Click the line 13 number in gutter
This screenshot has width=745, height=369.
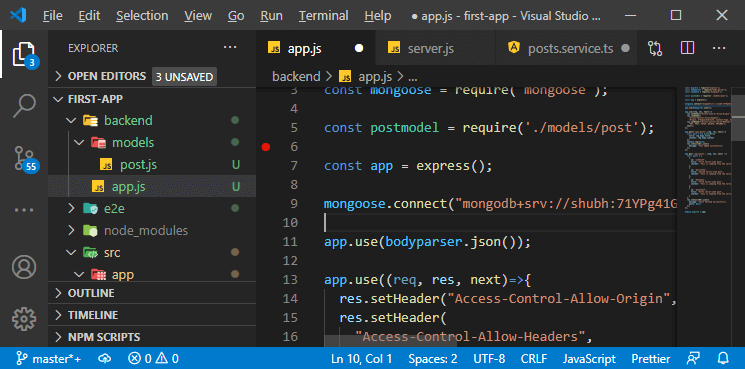pos(290,280)
